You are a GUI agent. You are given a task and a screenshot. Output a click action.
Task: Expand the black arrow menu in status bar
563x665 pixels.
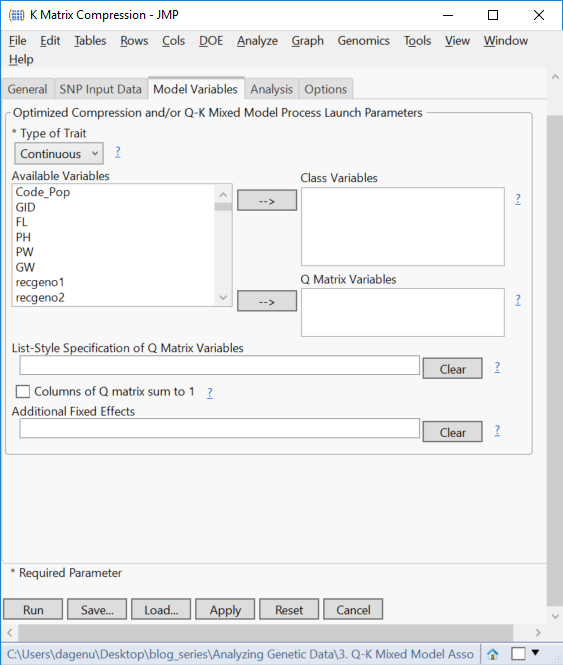pos(535,653)
